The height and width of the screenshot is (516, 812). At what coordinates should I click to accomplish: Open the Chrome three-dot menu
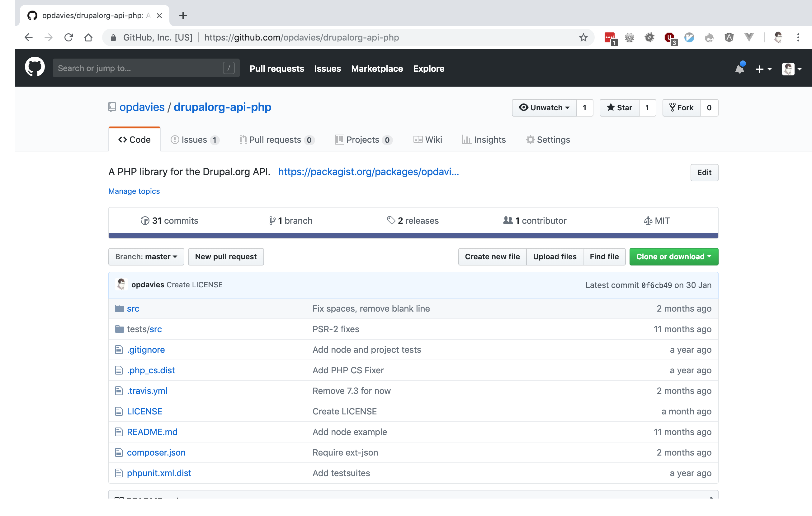[x=798, y=37]
